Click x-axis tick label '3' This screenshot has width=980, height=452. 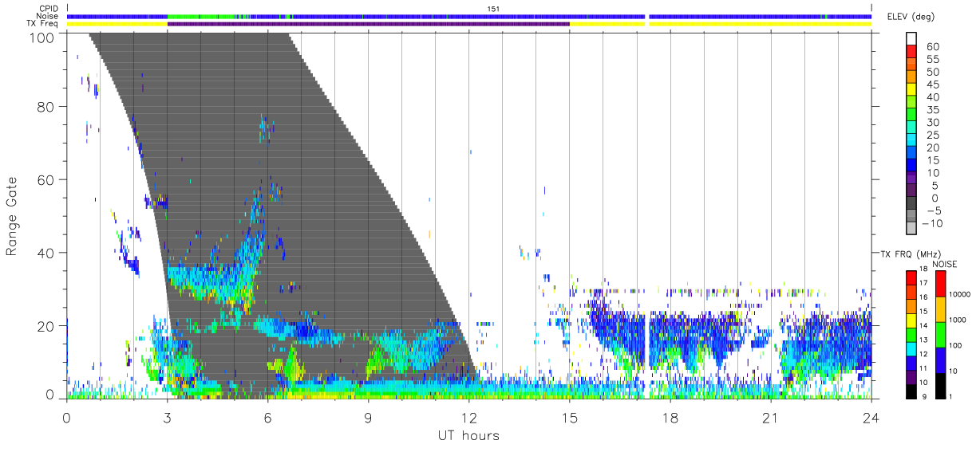(167, 417)
